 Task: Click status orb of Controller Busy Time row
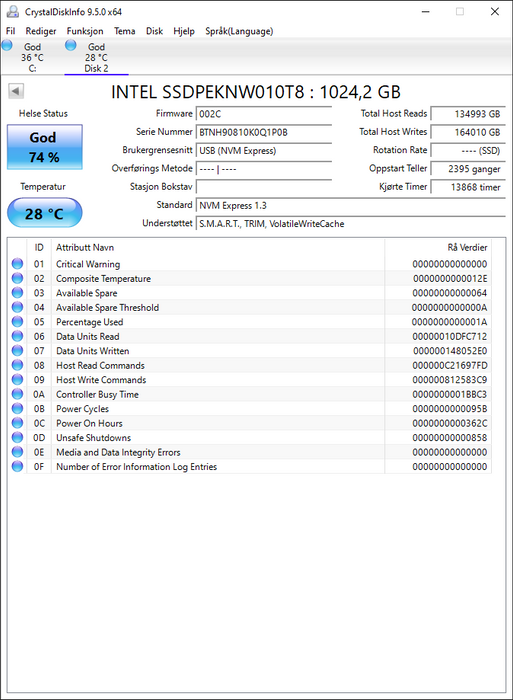click(x=17, y=394)
